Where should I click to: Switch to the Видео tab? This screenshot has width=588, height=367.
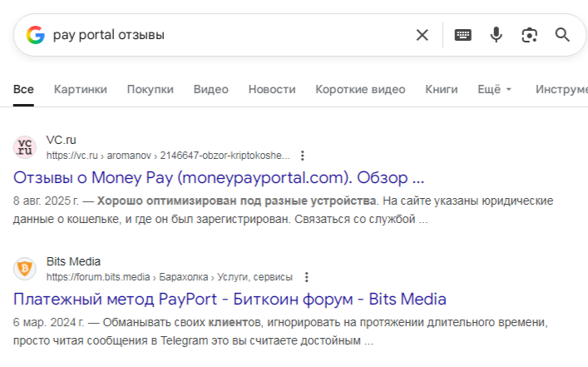pos(211,89)
